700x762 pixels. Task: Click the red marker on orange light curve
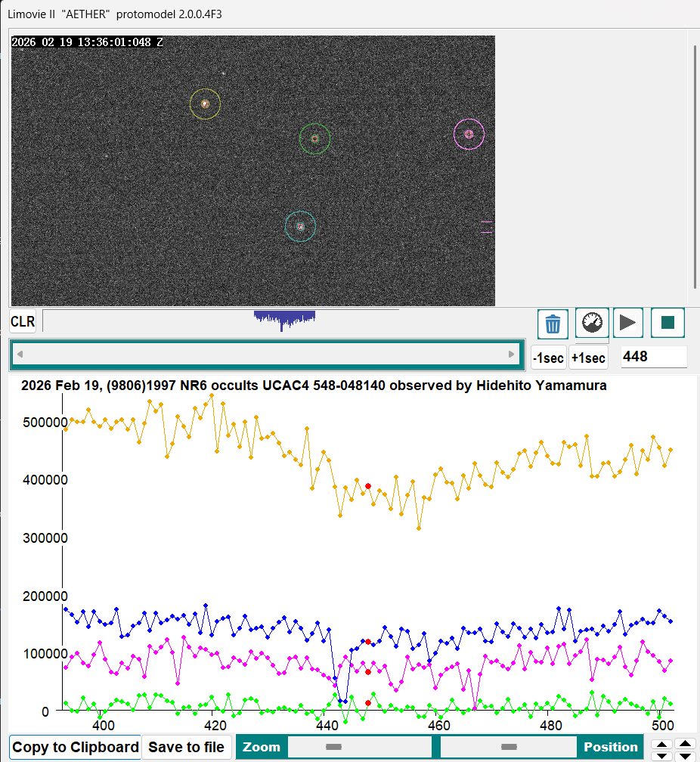pos(368,486)
